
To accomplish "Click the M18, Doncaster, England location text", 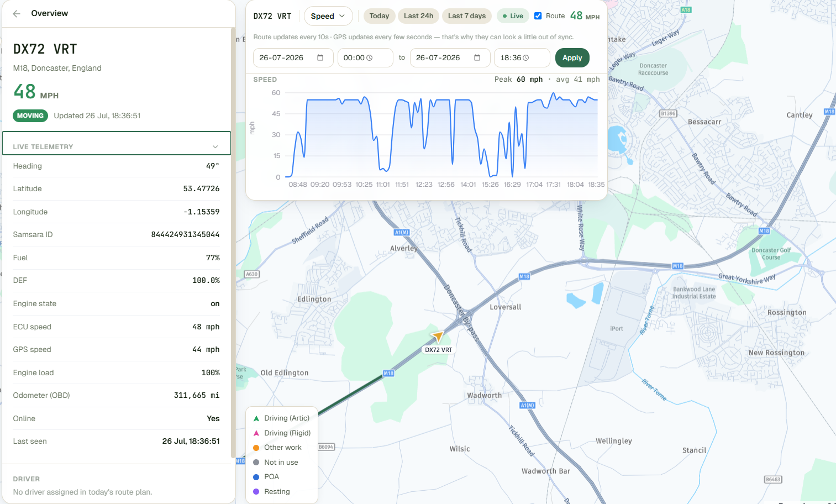I will [57, 68].
